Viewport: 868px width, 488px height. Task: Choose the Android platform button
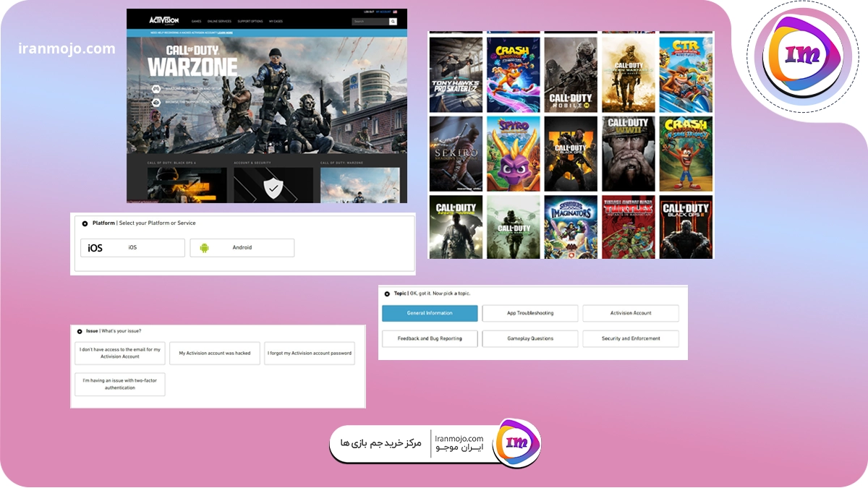click(242, 248)
